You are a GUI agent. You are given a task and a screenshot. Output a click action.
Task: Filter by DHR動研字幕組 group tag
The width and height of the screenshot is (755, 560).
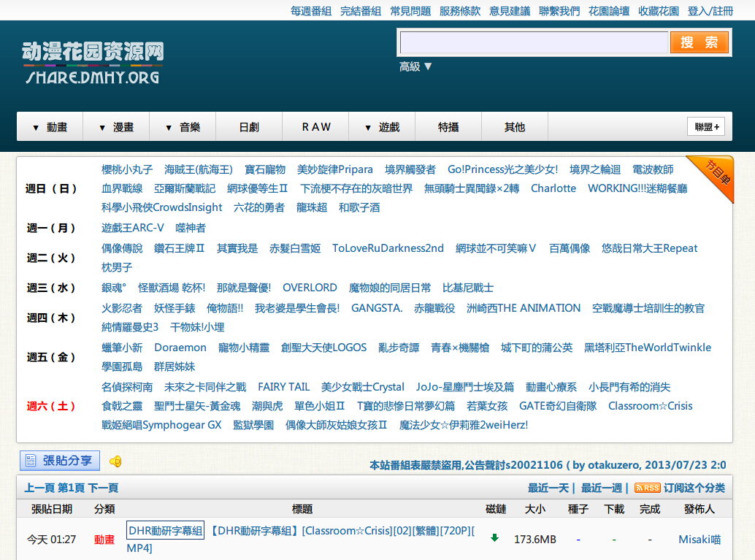[x=165, y=531]
